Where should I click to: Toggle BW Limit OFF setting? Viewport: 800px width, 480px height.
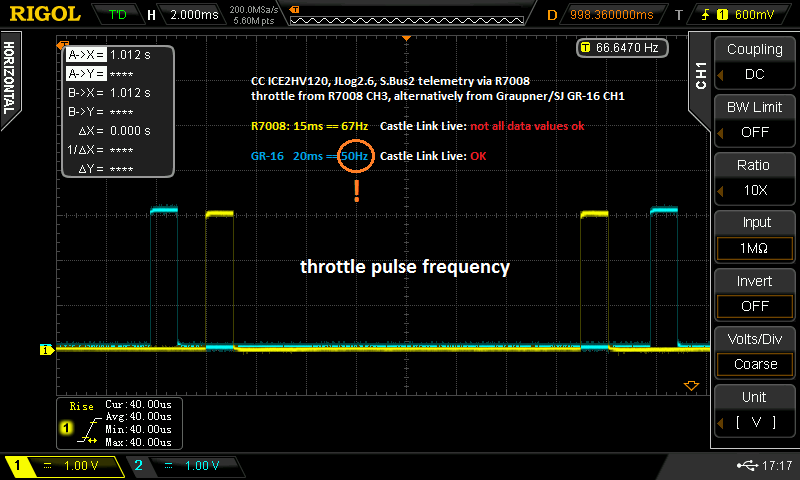point(755,119)
